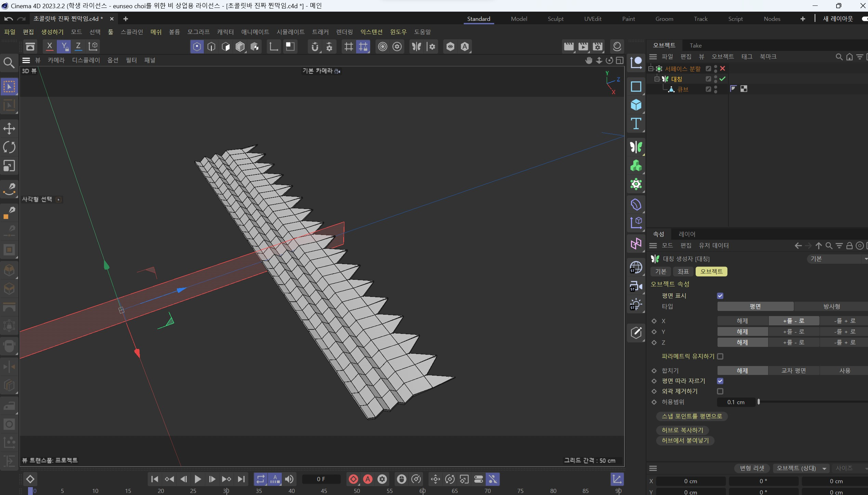Select the Scale tool in left toolbar
The image size is (868, 495).
click(9, 166)
